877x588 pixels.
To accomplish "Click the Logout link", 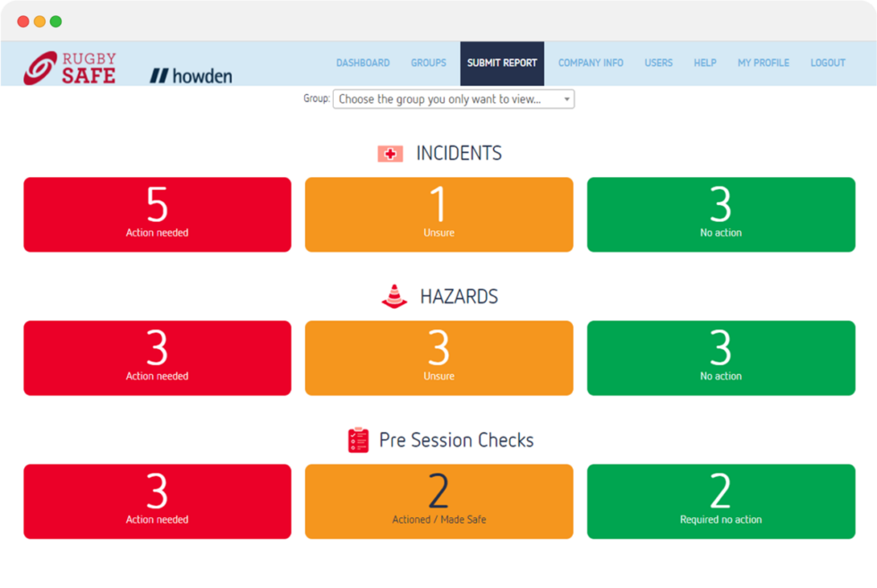I will click(x=827, y=63).
